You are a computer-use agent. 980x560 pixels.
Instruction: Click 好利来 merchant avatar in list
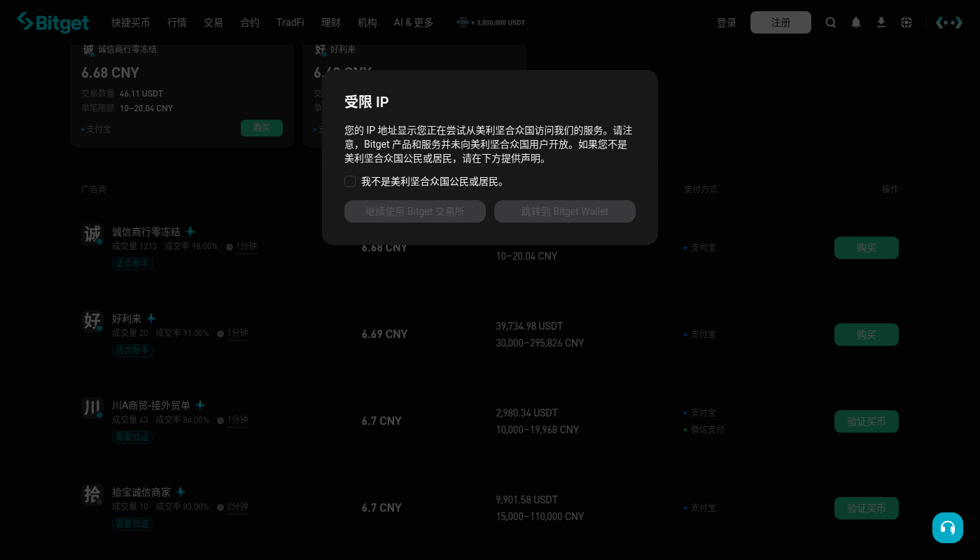(92, 321)
